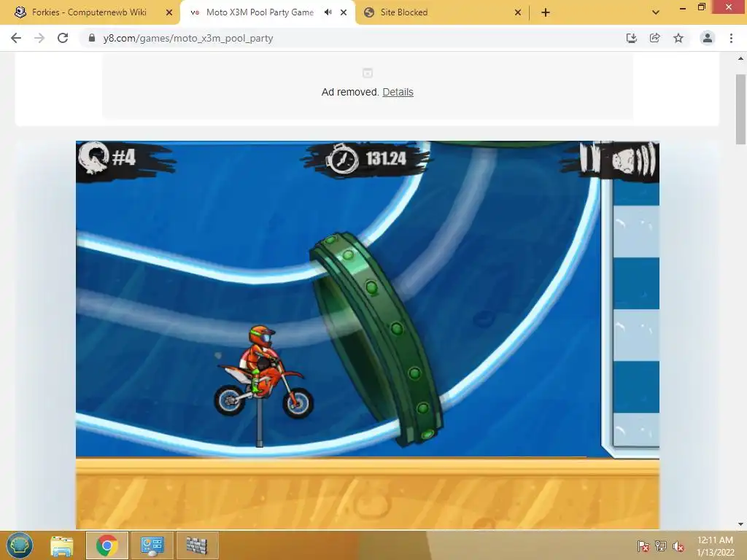This screenshot has width=747, height=560.
Task: Open the firewall brick-wall taskbar icon
Action: point(197,545)
